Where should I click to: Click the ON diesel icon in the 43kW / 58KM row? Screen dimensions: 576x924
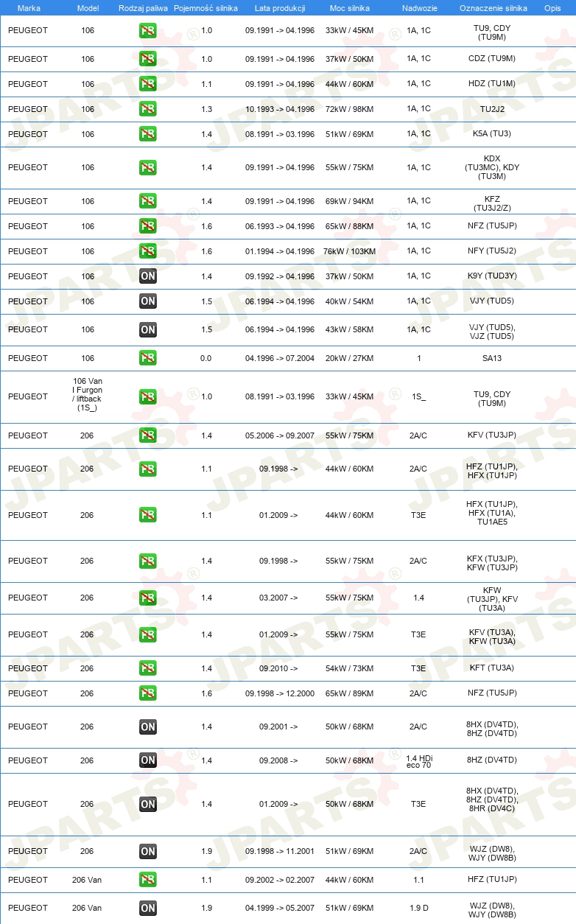(148, 329)
